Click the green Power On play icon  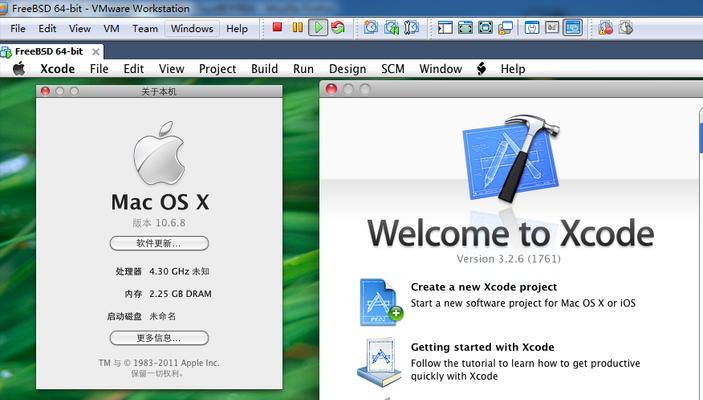point(318,28)
